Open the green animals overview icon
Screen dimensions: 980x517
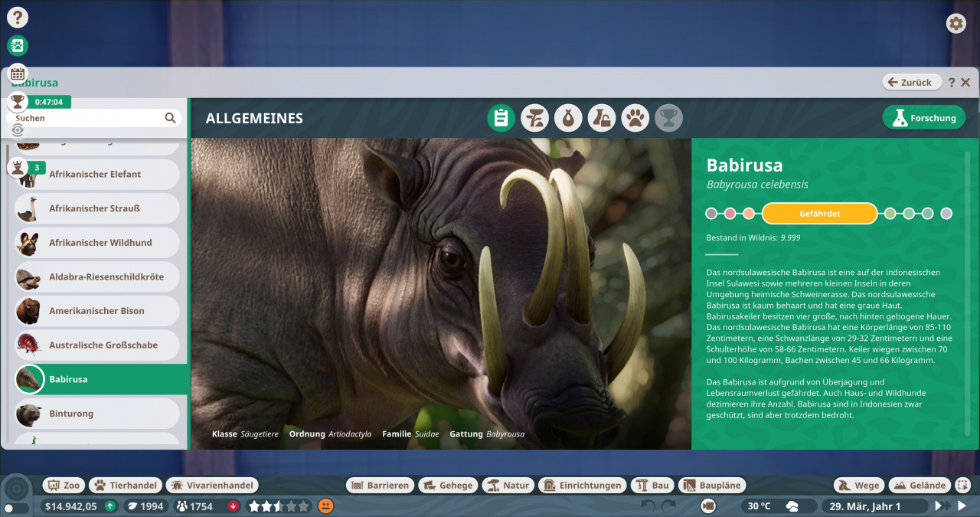point(17,45)
